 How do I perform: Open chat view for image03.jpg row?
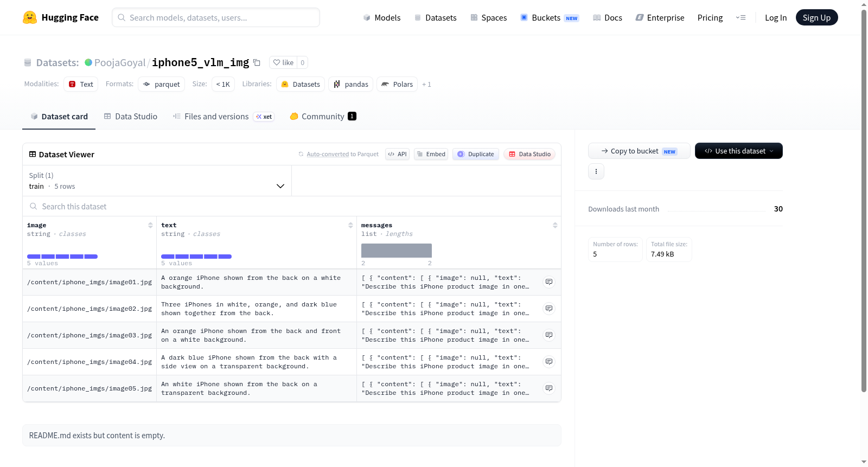pyautogui.click(x=549, y=335)
